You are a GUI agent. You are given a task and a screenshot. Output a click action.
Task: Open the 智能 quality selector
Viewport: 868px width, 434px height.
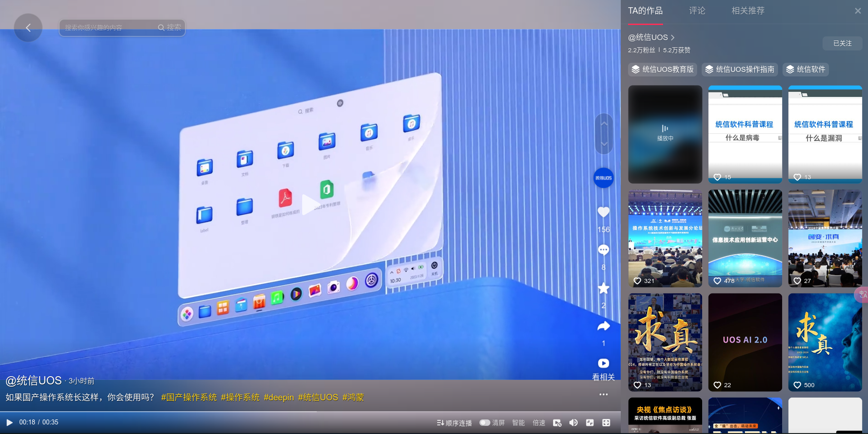tap(519, 423)
